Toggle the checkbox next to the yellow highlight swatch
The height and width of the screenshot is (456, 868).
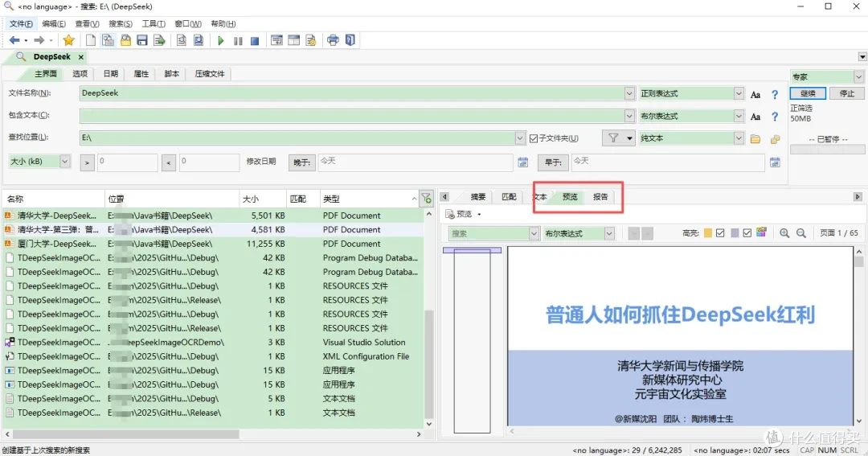click(x=720, y=232)
